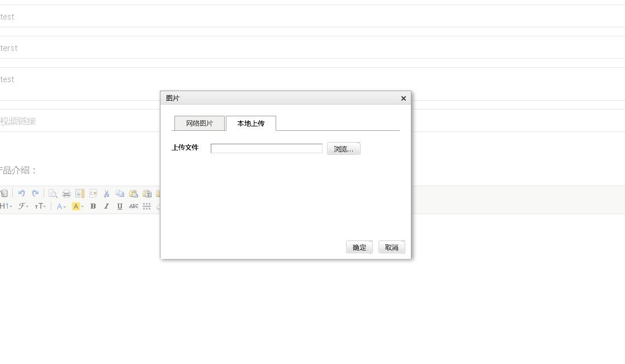Open the text highlight color picker
The height and width of the screenshot is (364, 625).
pyautogui.click(x=77, y=206)
